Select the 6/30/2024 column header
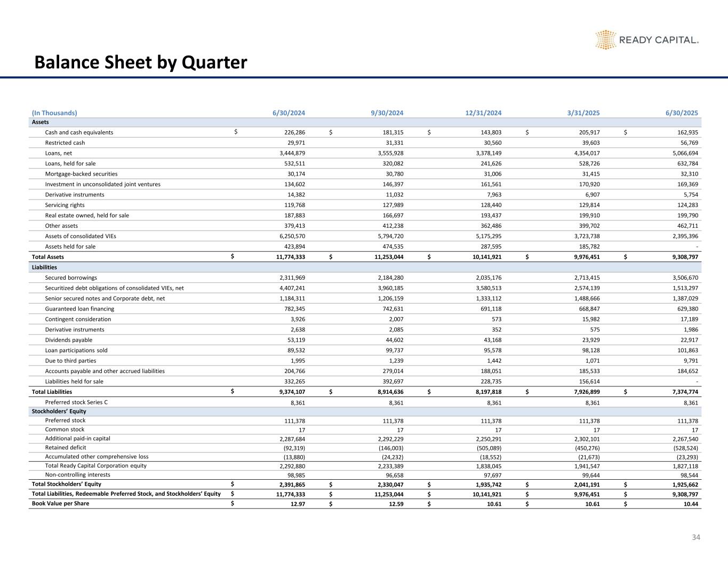 click(289, 113)
